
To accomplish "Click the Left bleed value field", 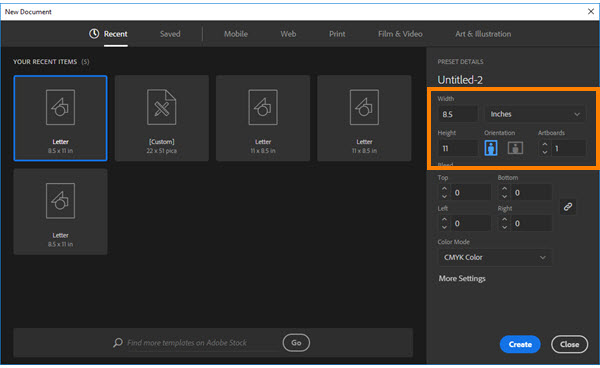I will point(471,223).
